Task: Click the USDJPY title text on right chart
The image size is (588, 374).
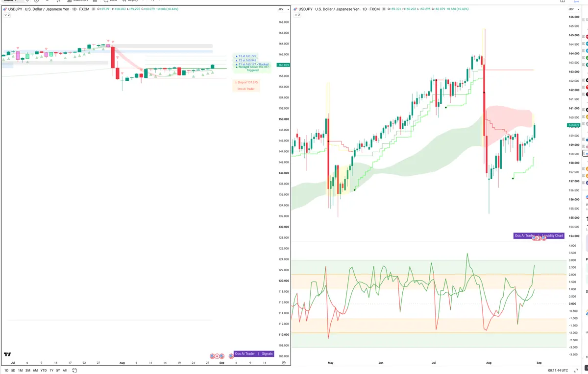Action: coord(339,9)
